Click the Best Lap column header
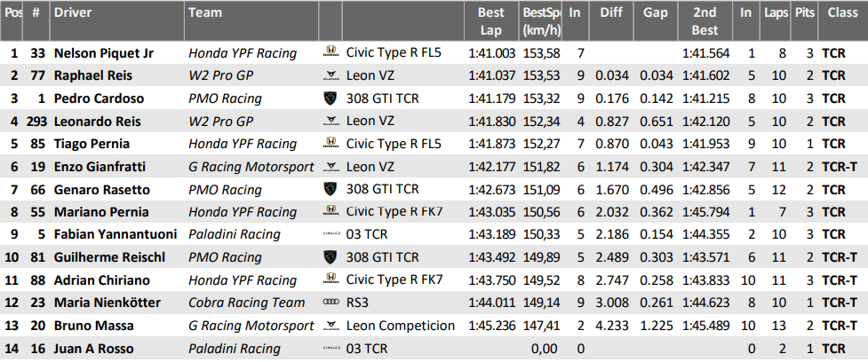Image resolution: width=868 pixels, height=362 pixels. click(490, 21)
